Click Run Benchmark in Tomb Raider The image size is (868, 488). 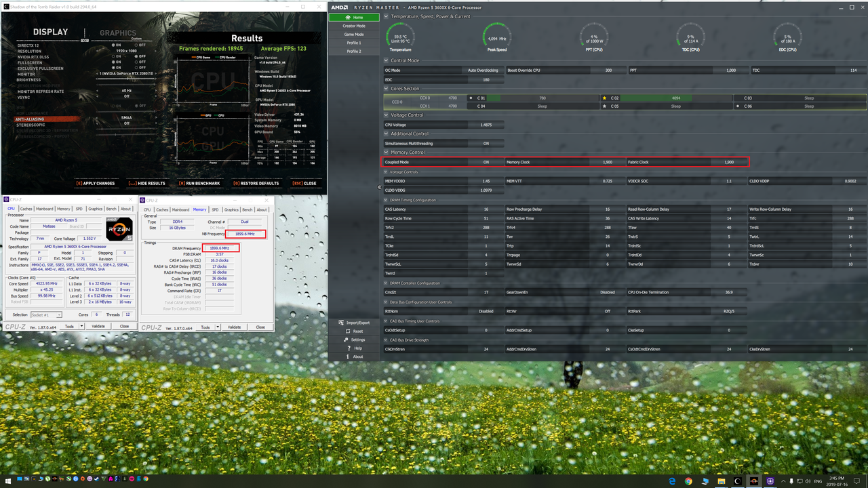pos(199,183)
